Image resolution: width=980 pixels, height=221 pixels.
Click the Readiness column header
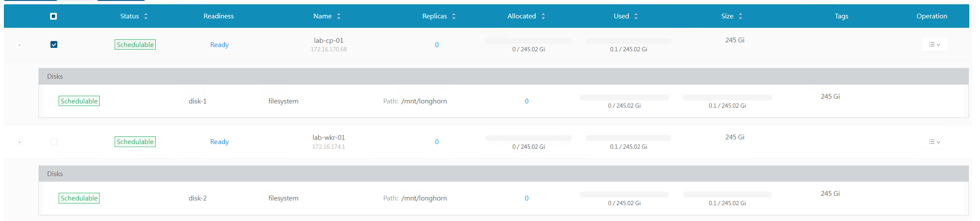coord(219,16)
